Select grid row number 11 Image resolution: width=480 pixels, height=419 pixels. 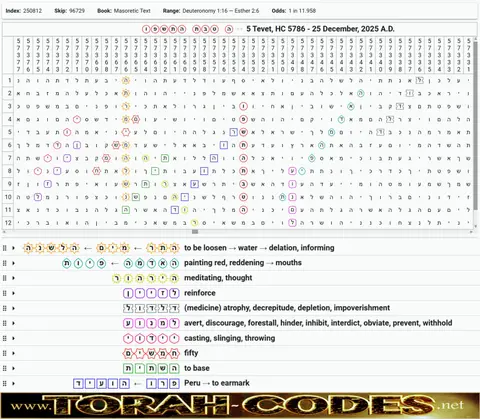click(x=8, y=210)
